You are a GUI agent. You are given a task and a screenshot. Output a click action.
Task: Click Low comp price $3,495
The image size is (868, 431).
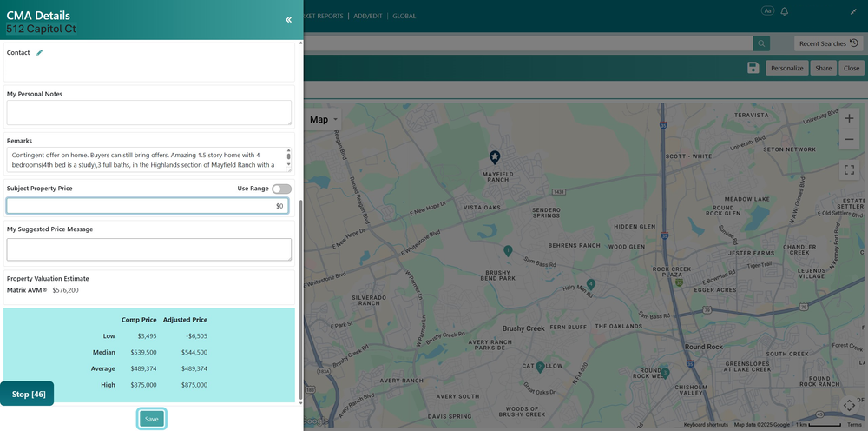pyautogui.click(x=147, y=336)
